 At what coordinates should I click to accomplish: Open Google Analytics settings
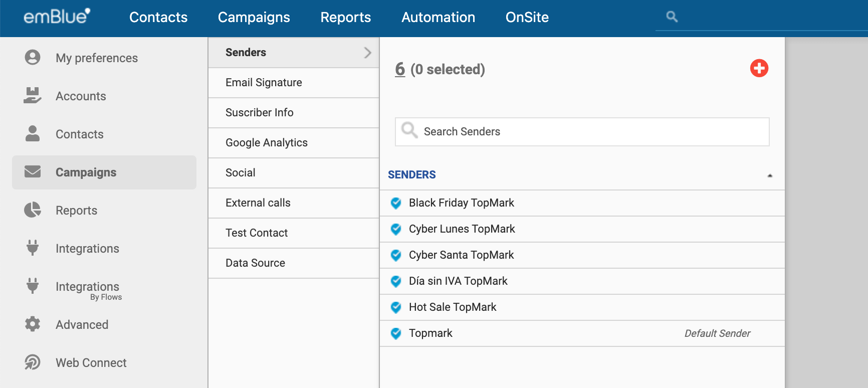[x=267, y=143]
